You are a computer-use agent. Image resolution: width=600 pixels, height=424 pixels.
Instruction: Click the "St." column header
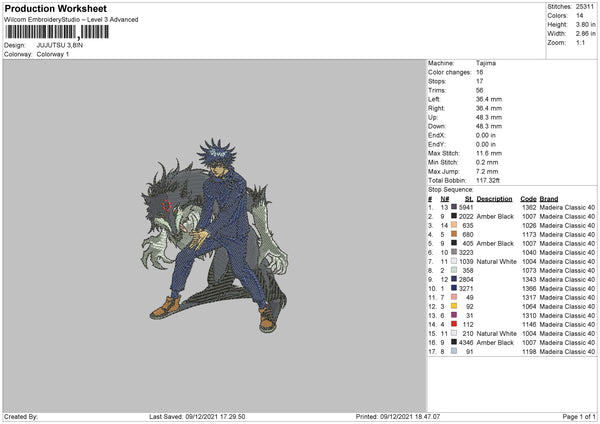[x=469, y=199]
